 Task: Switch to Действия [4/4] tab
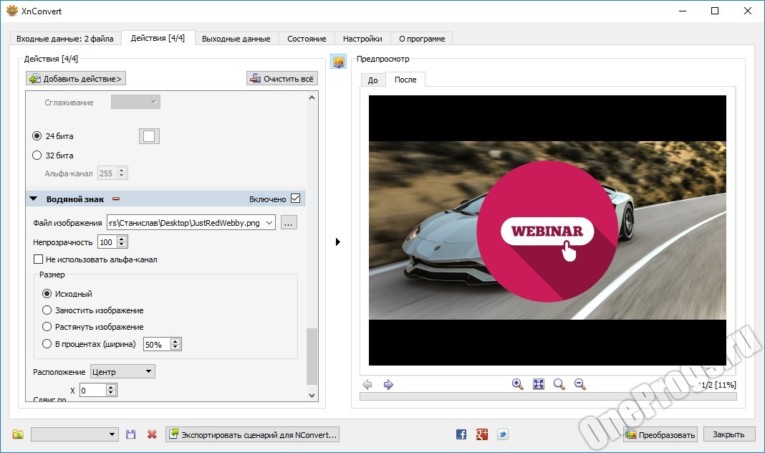[x=158, y=38]
